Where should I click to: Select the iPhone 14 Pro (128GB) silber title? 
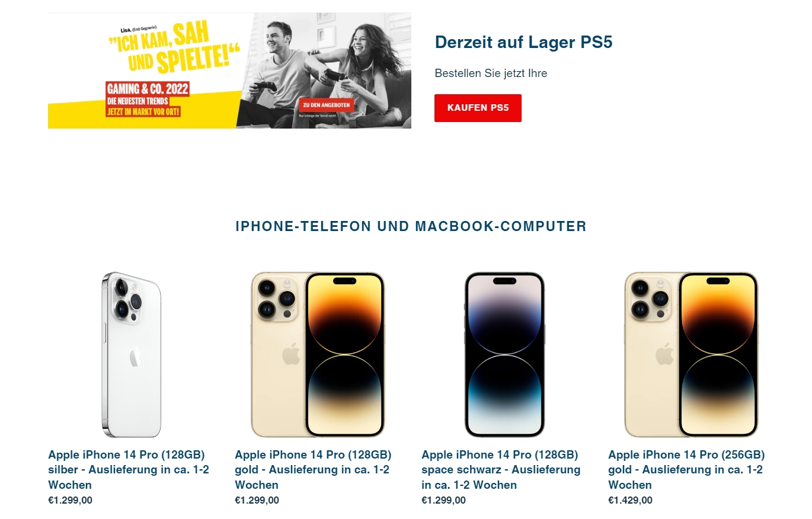click(x=129, y=470)
